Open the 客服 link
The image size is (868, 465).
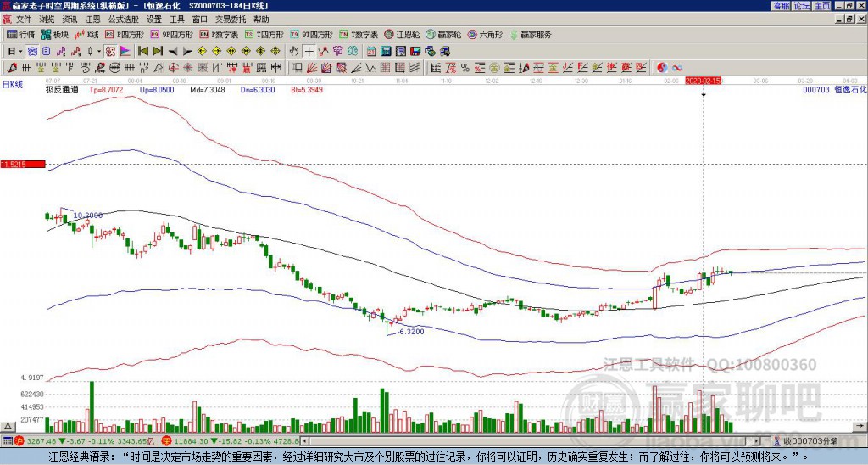(x=781, y=5)
